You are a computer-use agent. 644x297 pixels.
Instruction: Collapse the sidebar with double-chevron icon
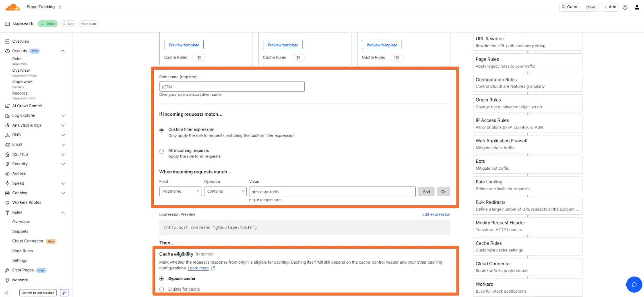(6, 293)
